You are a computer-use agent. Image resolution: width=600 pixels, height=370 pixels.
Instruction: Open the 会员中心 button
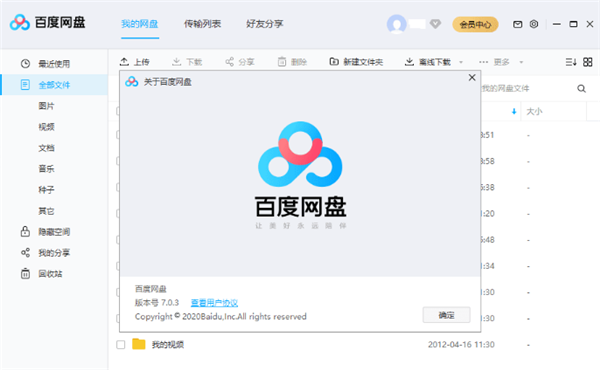pyautogui.click(x=475, y=24)
